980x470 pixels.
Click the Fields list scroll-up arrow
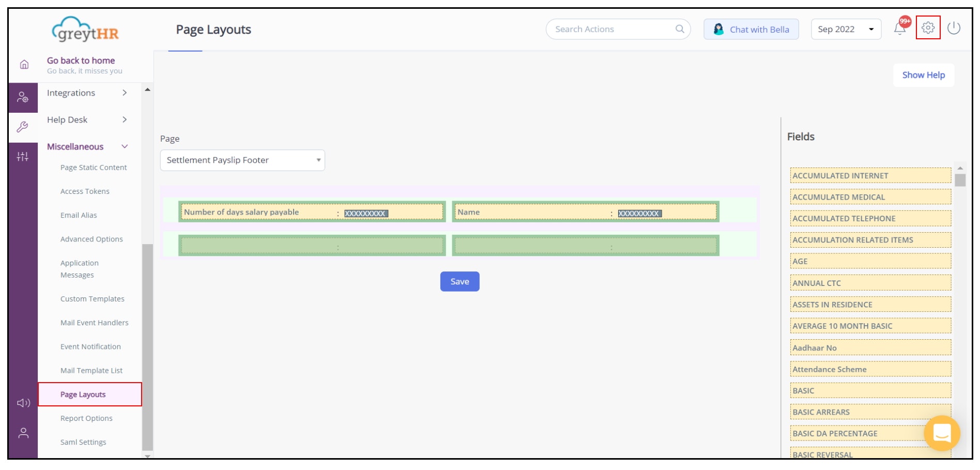[960, 168]
